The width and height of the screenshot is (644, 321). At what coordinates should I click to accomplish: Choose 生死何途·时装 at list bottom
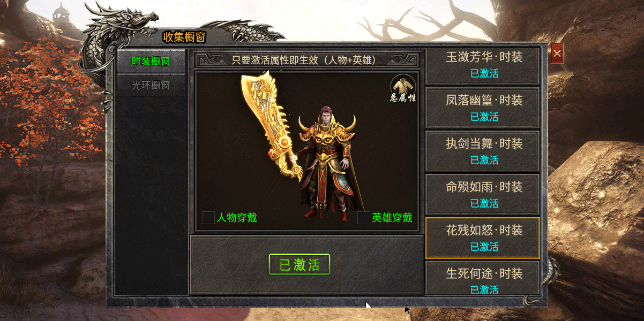pos(482,278)
